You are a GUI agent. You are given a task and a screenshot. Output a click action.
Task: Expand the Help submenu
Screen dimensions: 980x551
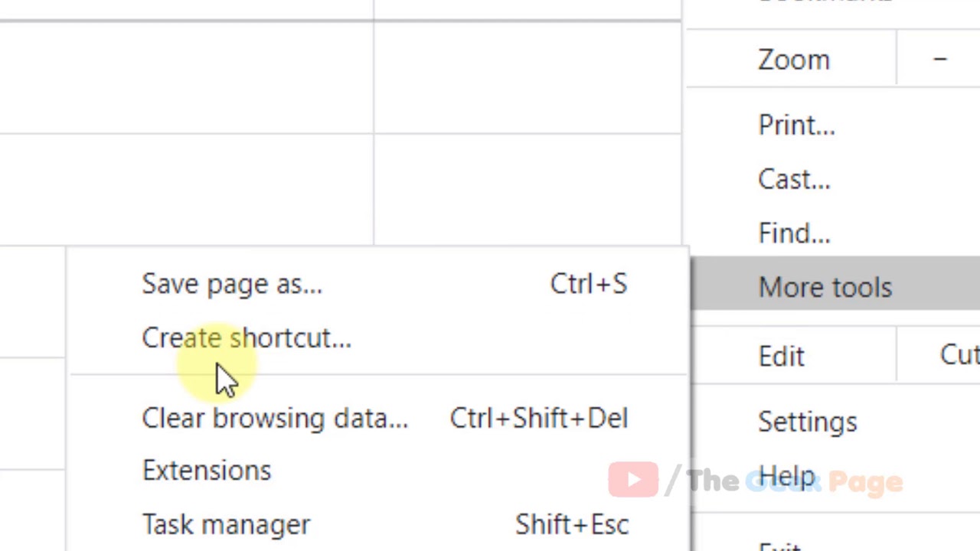coord(786,477)
